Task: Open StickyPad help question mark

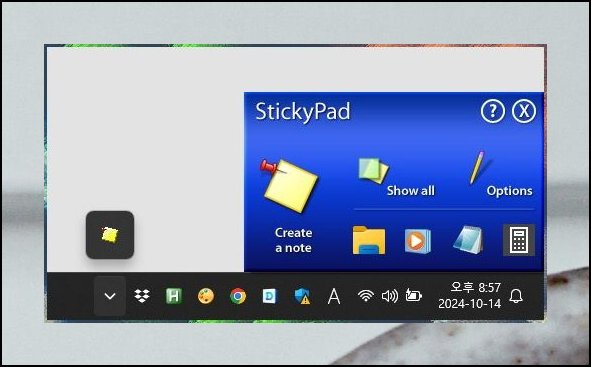Action: (x=493, y=111)
